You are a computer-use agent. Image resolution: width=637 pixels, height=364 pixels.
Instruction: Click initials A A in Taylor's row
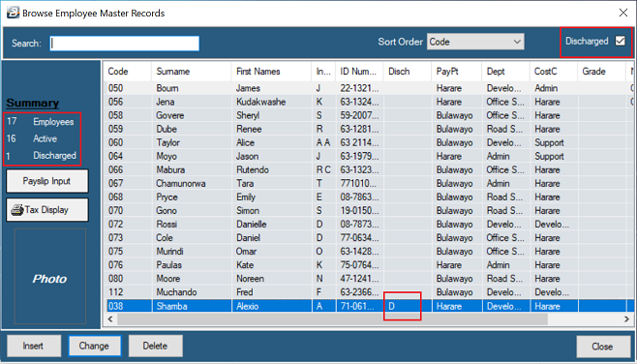323,142
